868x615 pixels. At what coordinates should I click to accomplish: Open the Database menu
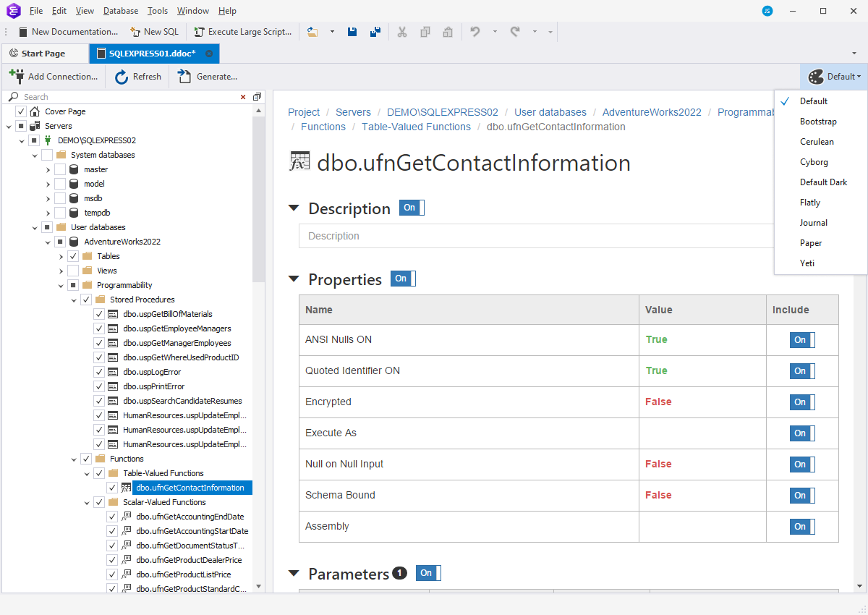[x=120, y=11]
